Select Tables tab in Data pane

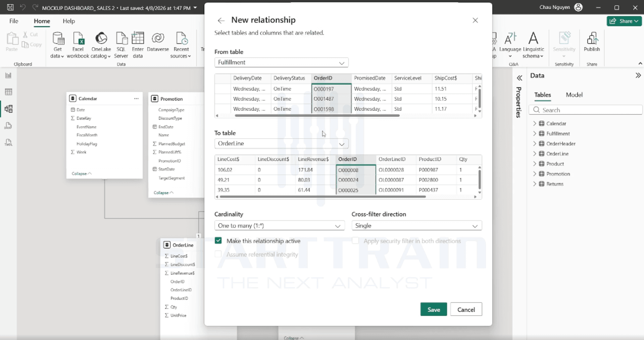542,95
